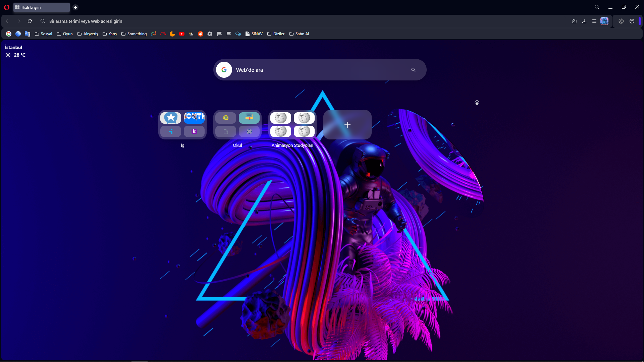Expand the Something bookmarks folder
Screen dimensions: 644x362
click(134, 34)
